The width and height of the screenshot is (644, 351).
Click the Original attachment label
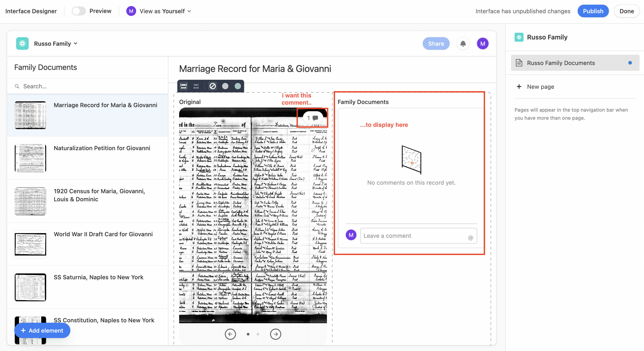190,102
